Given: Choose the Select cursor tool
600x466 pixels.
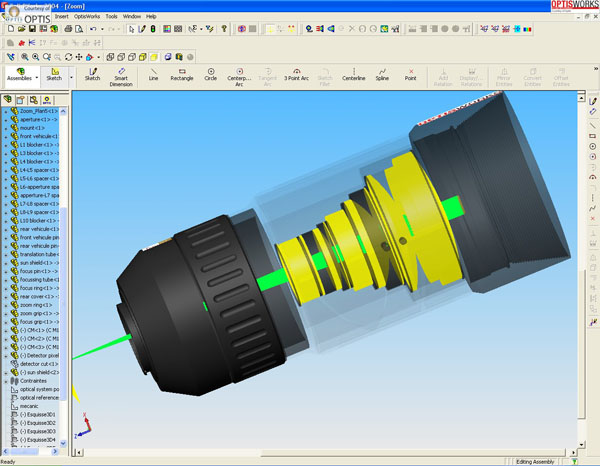Looking at the screenshot, I should pos(132,29).
